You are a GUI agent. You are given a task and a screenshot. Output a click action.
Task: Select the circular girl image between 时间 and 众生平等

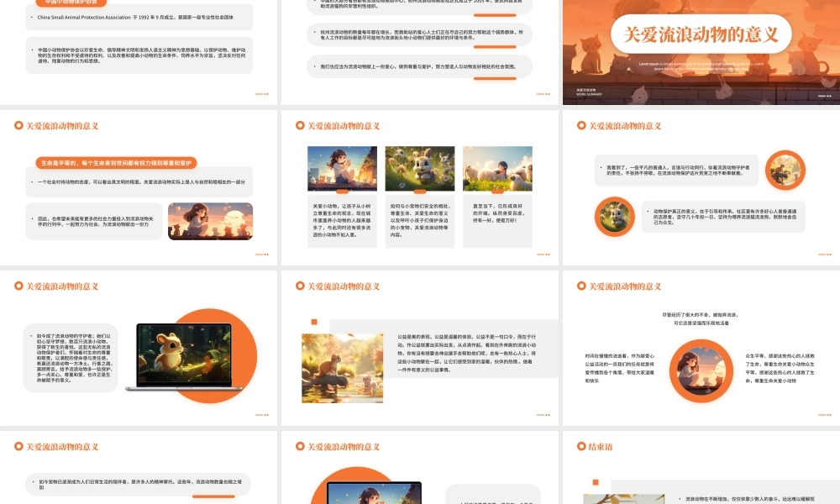tap(701, 371)
